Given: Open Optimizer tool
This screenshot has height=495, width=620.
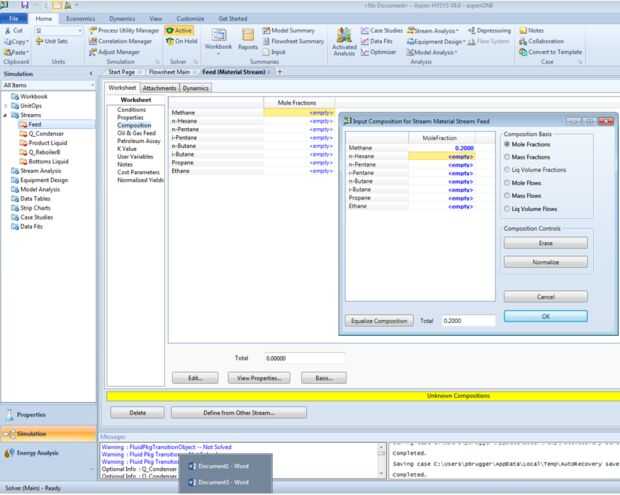Looking at the screenshot, I should 378,52.
